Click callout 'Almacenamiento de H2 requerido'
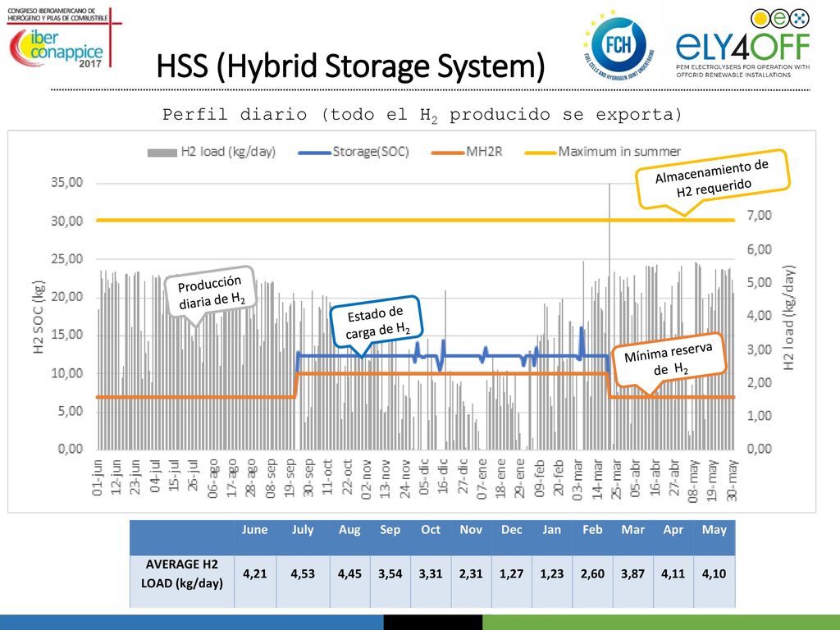Image resolution: width=840 pixels, height=630 pixels. coord(713,178)
